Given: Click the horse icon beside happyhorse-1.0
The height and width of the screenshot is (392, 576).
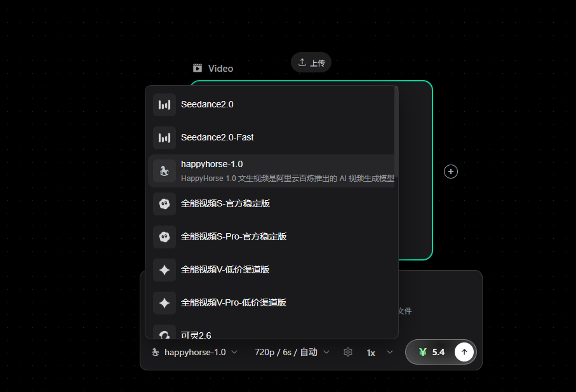Looking at the screenshot, I should click(164, 170).
